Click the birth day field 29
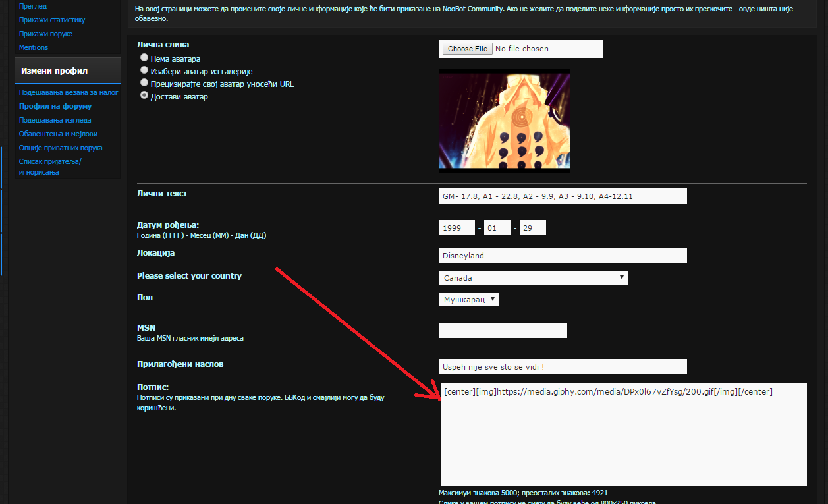Viewport: 828px width, 504px height. [532, 228]
